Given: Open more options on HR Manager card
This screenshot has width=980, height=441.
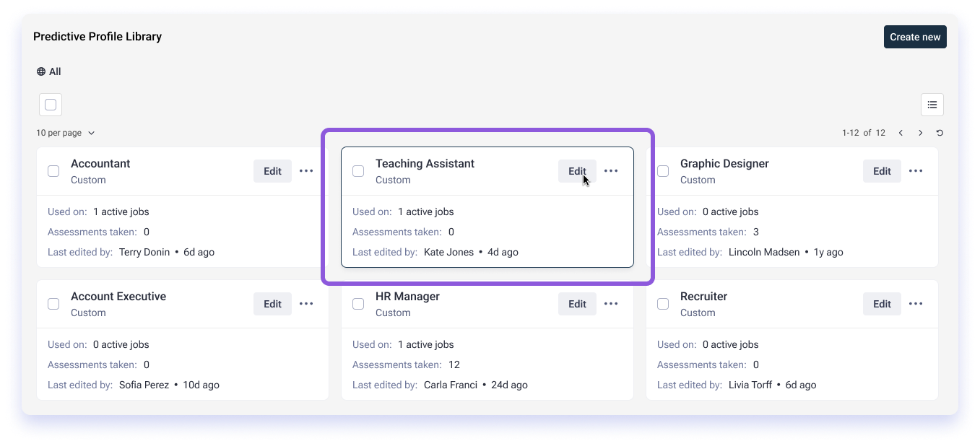Looking at the screenshot, I should coord(611,304).
